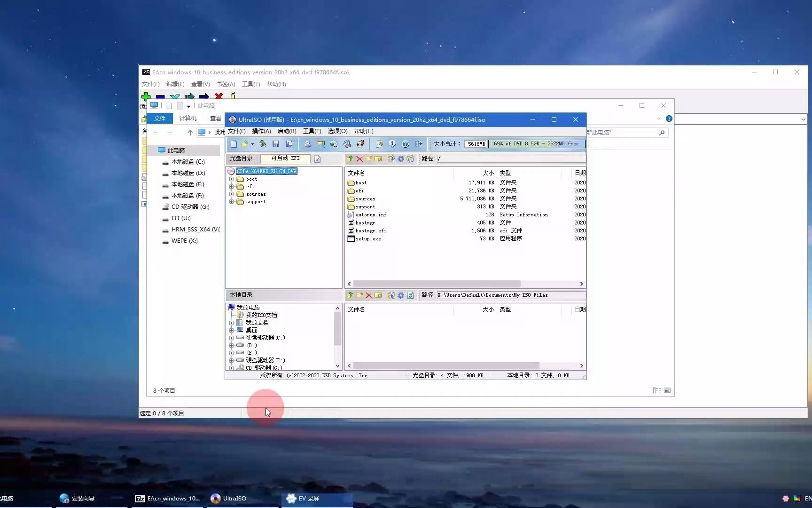Image resolution: width=812 pixels, height=508 pixels.
Task: Select WEPE (X:) in Explorer sidebar
Action: [184, 241]
